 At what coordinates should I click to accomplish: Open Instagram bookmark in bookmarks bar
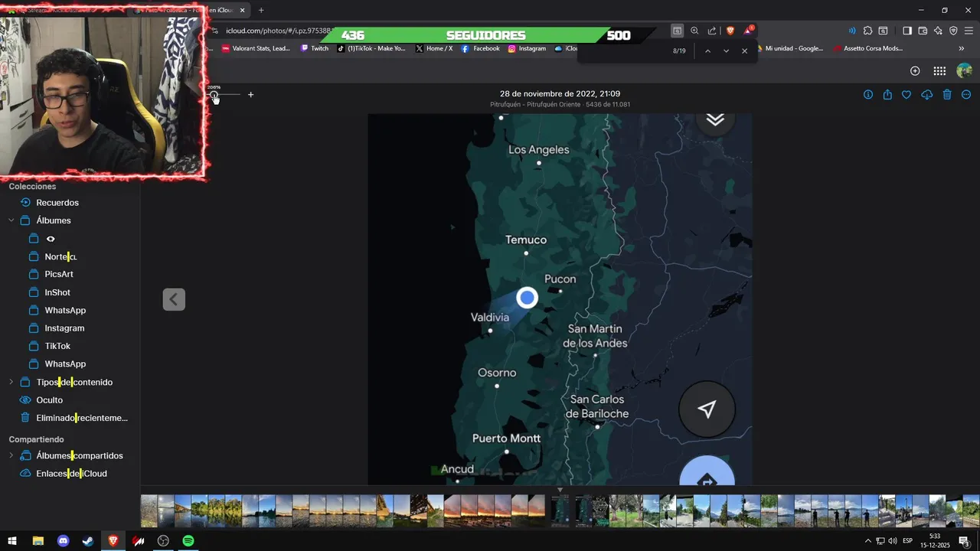pyautogui.click(x=527, y=48)
